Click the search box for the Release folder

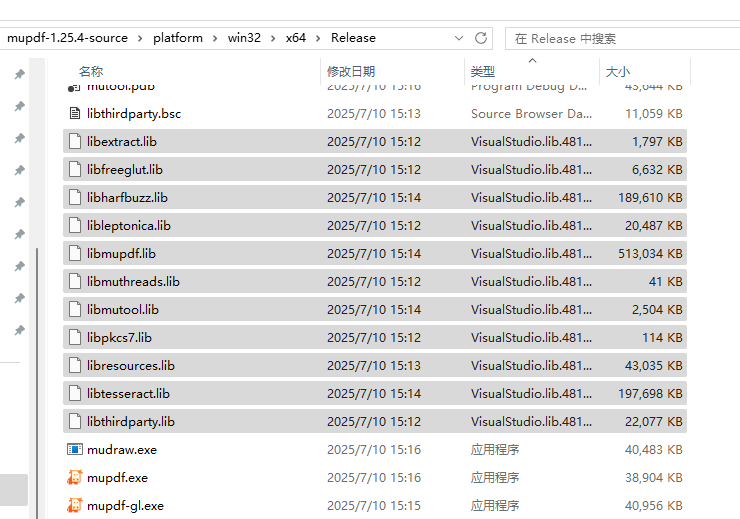click(x=622, y=39)
